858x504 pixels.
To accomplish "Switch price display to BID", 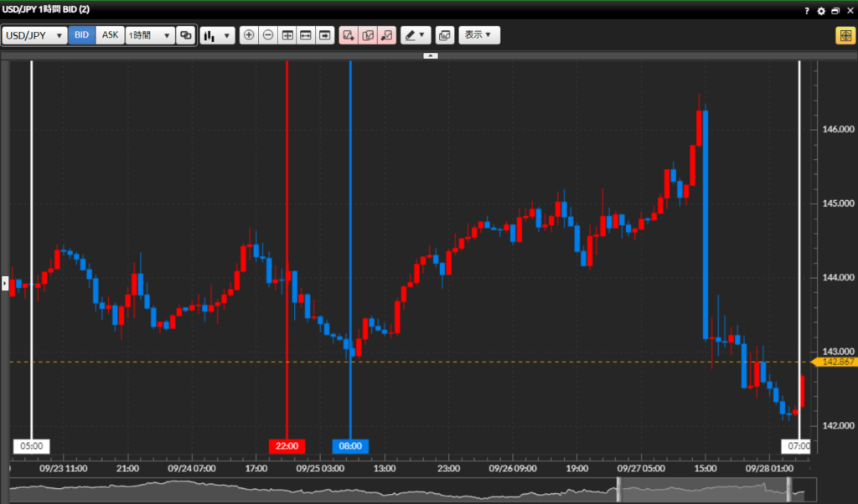I will 81,35.
